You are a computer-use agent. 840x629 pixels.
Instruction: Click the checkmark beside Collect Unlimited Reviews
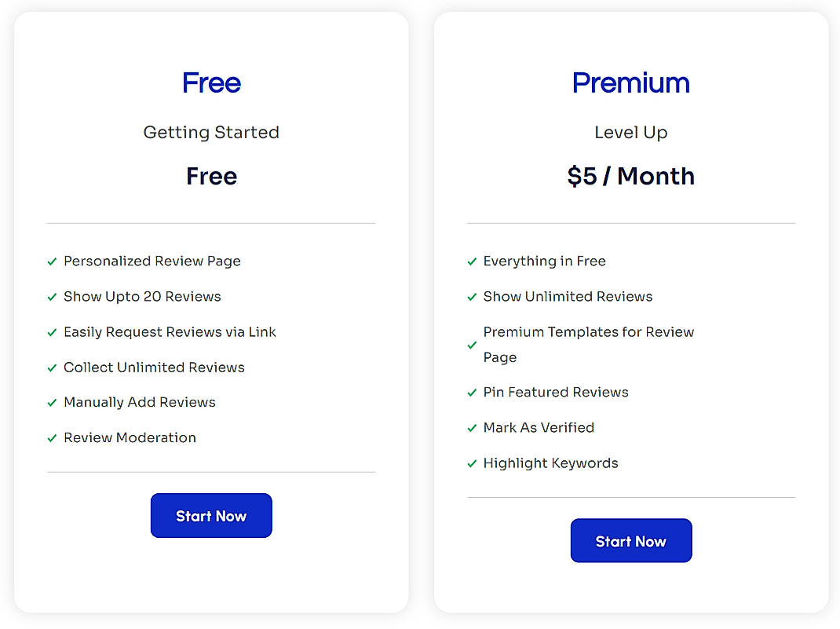click(53, 368)
